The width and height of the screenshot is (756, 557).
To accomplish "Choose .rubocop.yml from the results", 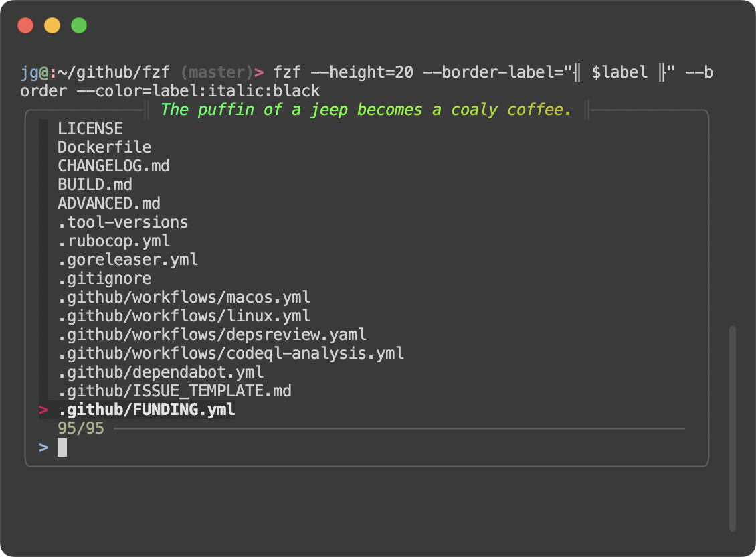I will [114, 240].
